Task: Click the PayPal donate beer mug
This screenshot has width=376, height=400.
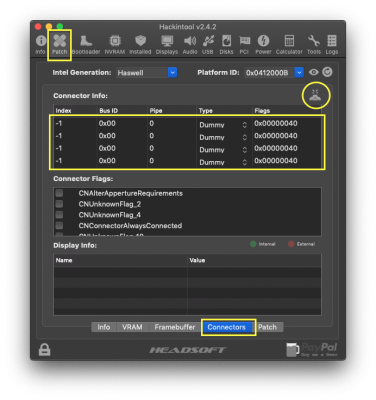Action: click(x=292, y=350)
